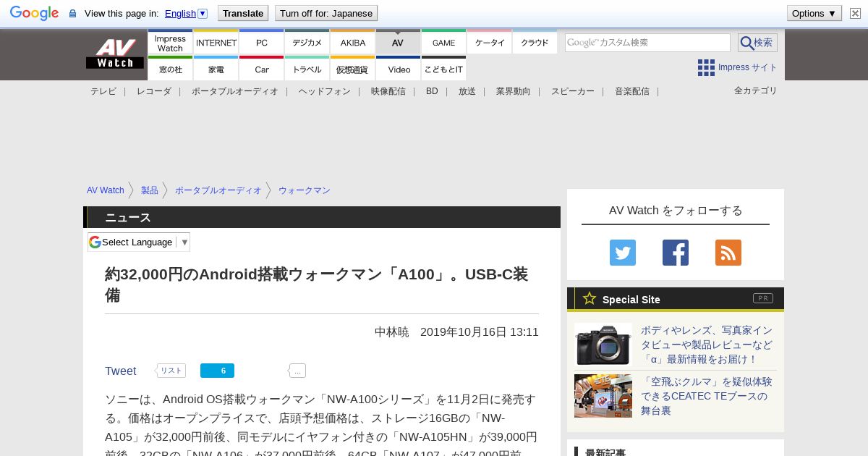
Task: Click the Google logo in the translate bar
Action: click(34, 13)
